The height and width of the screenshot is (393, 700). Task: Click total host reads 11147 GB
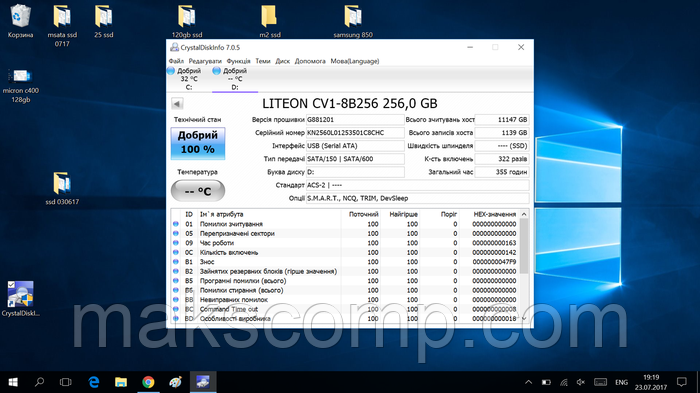tap(502, 120)
